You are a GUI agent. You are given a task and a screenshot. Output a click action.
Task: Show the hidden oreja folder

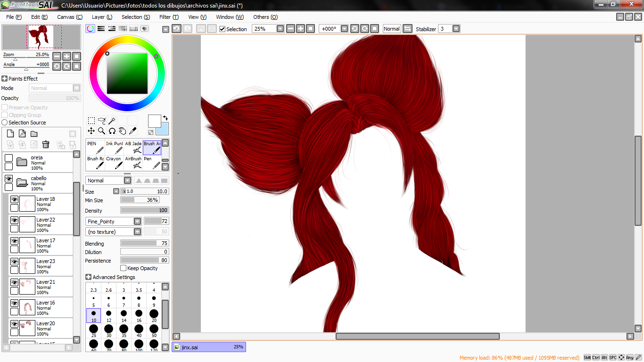point(8,158)
